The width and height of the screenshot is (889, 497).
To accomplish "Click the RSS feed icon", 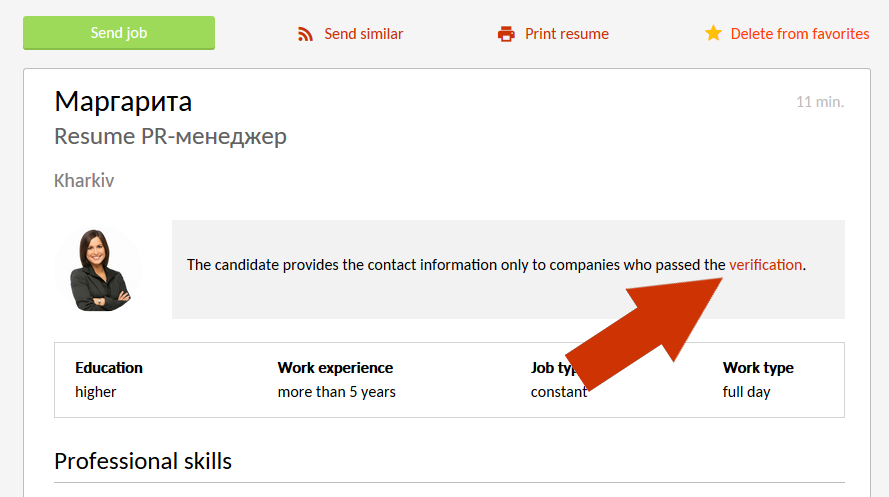I will coord(306,34).
